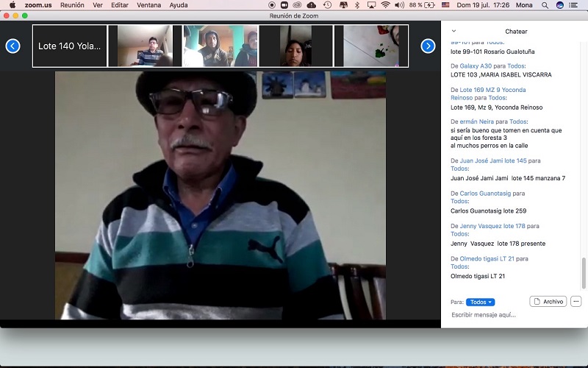The width and height of the screenshot is (588, 368).
Task: Click sender name ermán Neira in chat
Action: point(476,121)
